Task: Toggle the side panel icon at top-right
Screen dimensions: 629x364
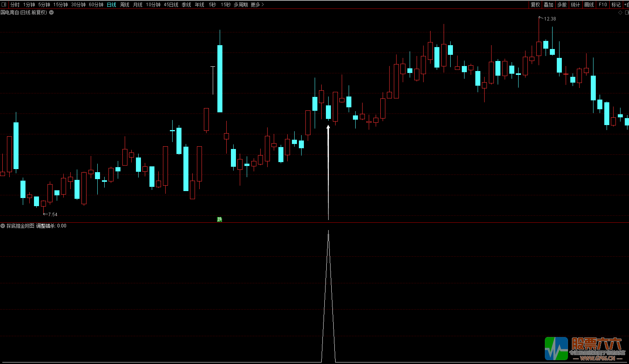Action: [627, 13]
